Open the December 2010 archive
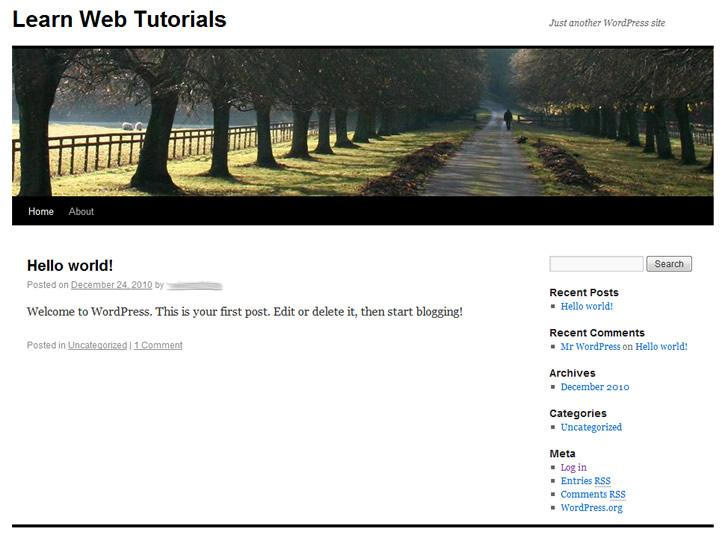Screen dimensions: 728x535 click(594, 387)
